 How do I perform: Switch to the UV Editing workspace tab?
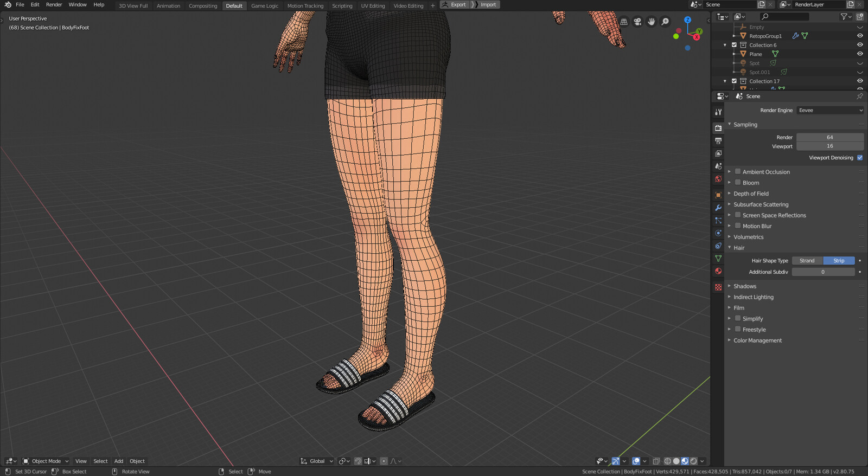click(x=373, y=5)
